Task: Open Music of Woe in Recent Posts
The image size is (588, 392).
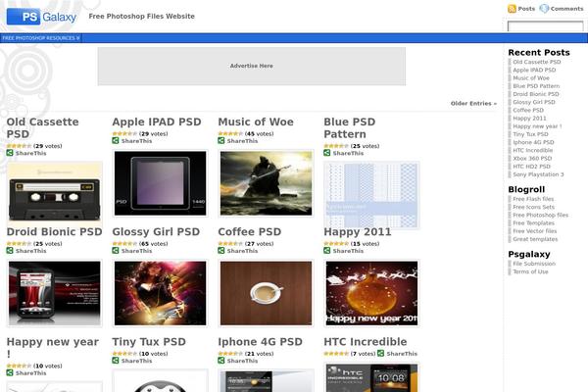Action: point(531,78)
